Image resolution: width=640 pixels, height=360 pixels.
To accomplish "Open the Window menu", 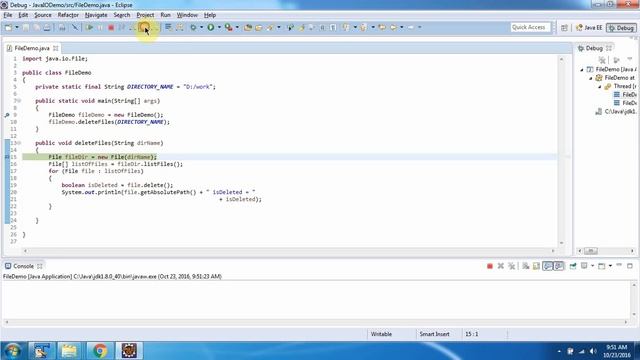I will click(x=187, y=15).
